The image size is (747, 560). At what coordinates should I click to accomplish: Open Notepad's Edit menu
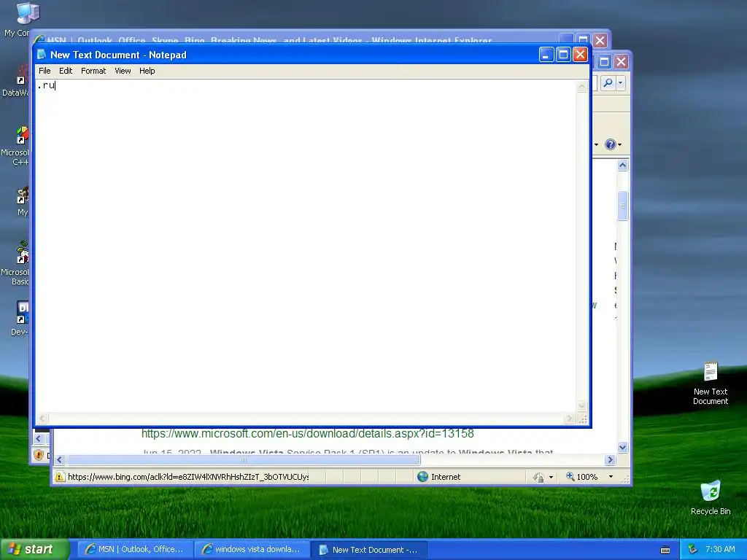(x=65, y=71)
